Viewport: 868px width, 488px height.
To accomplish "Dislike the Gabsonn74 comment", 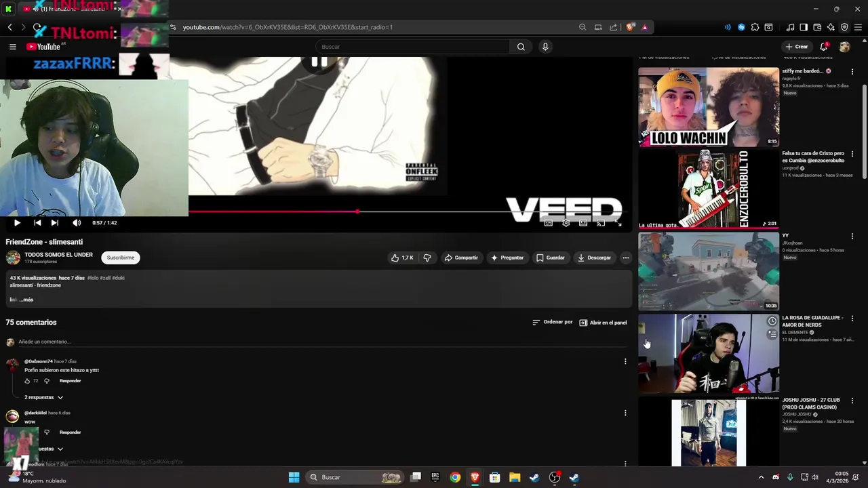I will click(47, 381).
